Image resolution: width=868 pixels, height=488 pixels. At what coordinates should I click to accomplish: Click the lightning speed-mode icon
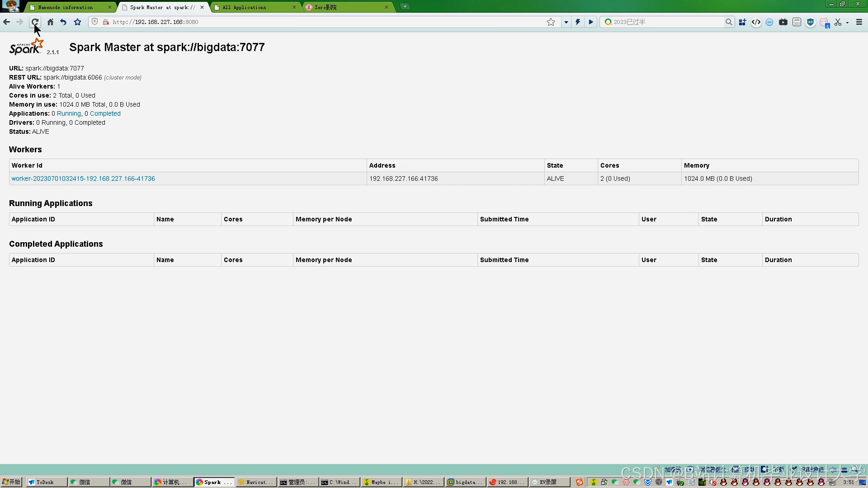click(x=578, y=22)
